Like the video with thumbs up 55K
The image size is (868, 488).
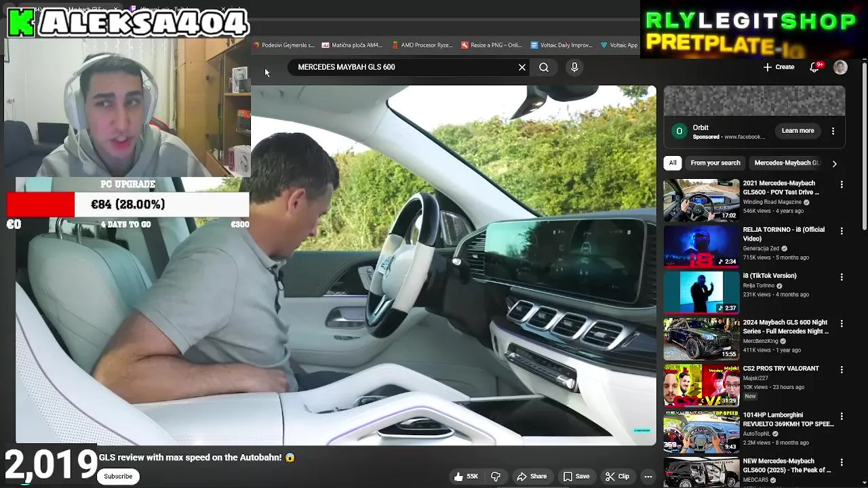[467, 476]
